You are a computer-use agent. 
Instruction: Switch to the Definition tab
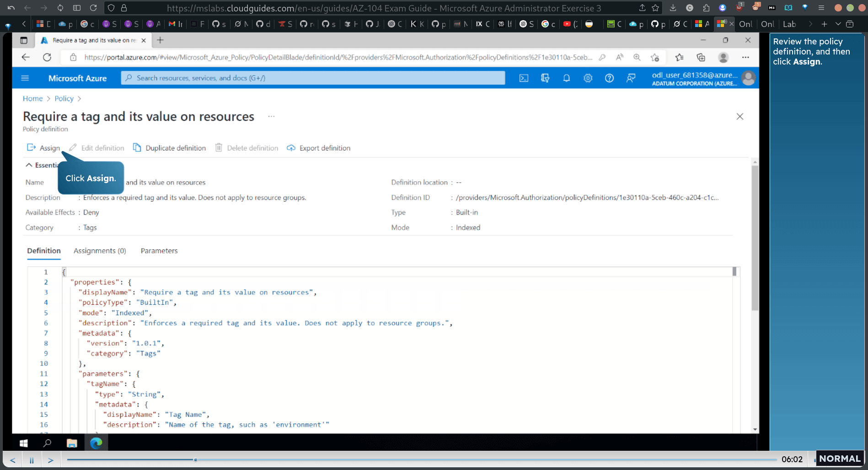pos(44,251)
